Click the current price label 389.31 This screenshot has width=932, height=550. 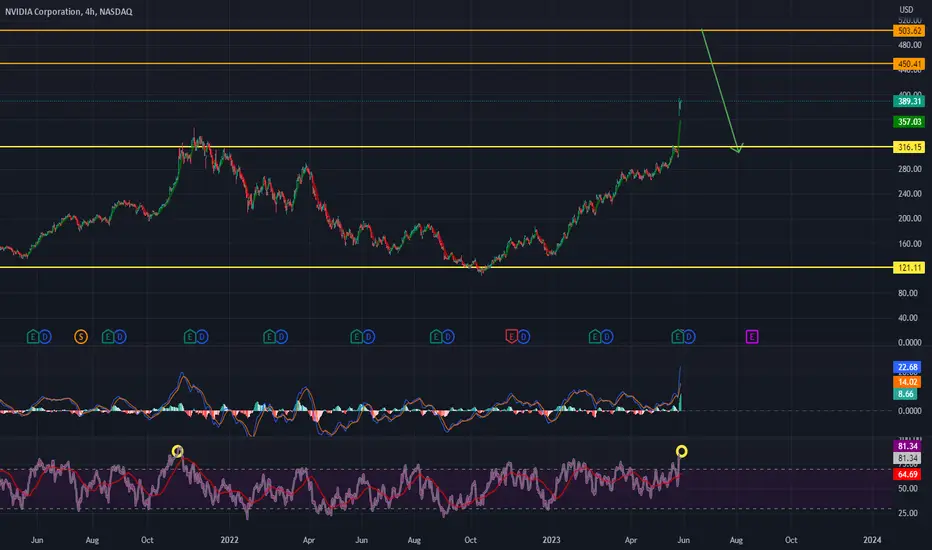[x=909, y=101]
